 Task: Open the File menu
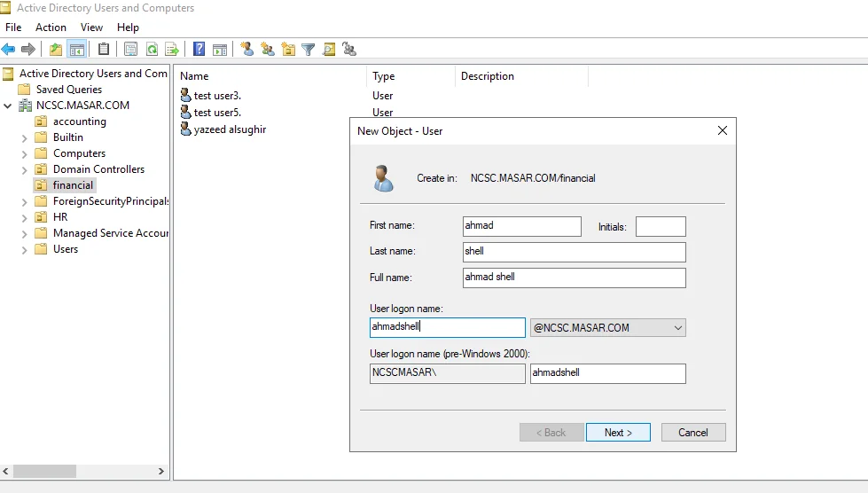(13, 27)
